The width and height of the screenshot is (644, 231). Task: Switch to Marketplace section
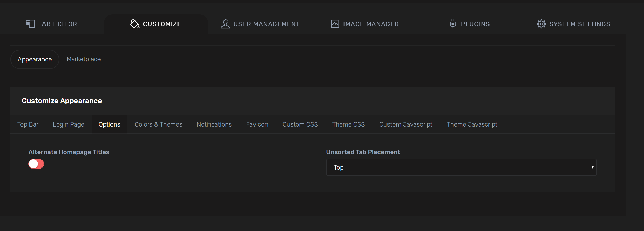84,59
